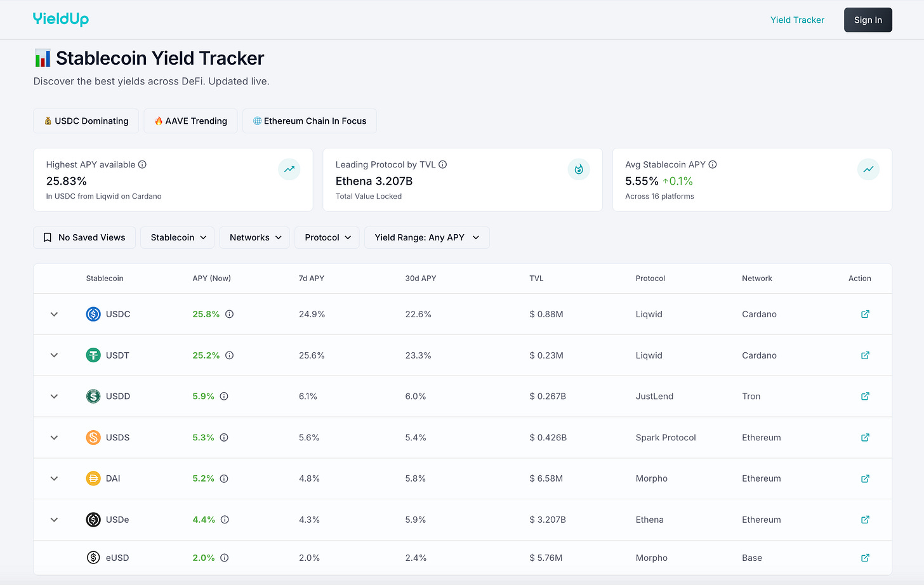Sort by the 7d APY column header

312,279
